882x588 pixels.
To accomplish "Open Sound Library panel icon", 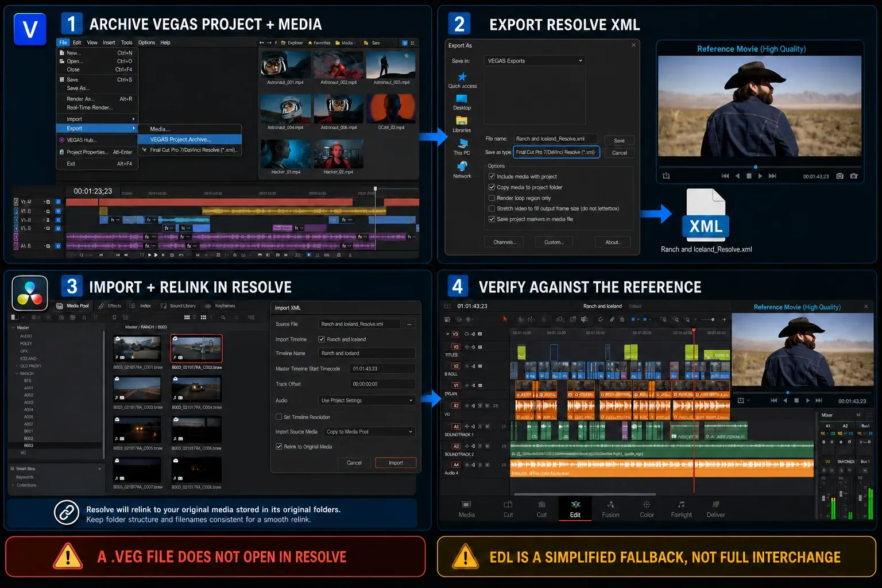I will click(164, 306).
